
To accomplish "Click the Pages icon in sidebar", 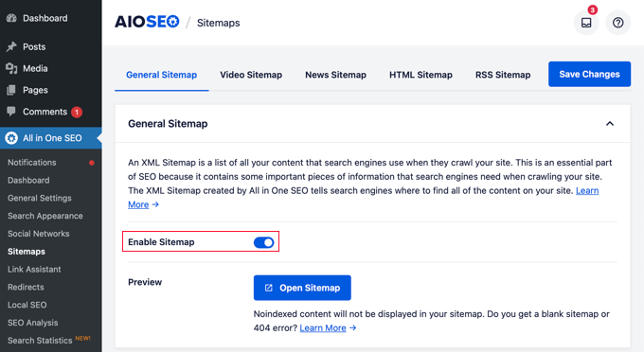I will tap(11, 90).
